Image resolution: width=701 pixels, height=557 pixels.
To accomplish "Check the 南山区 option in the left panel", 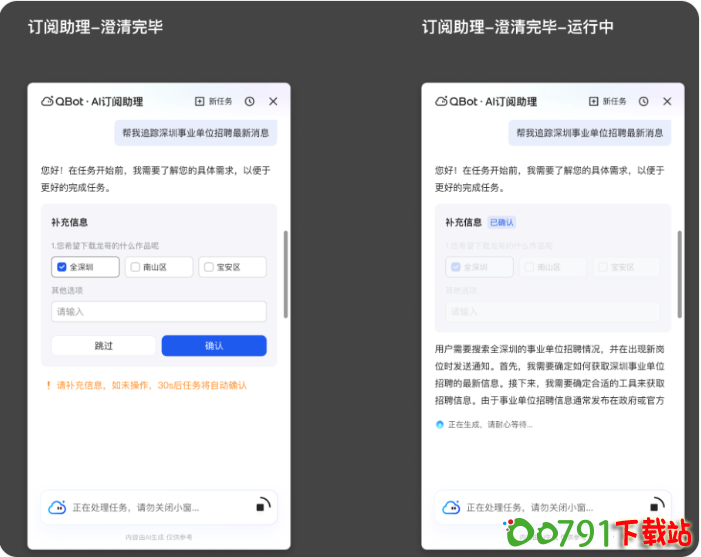I will pyautogui.click(x=137, y=267).
